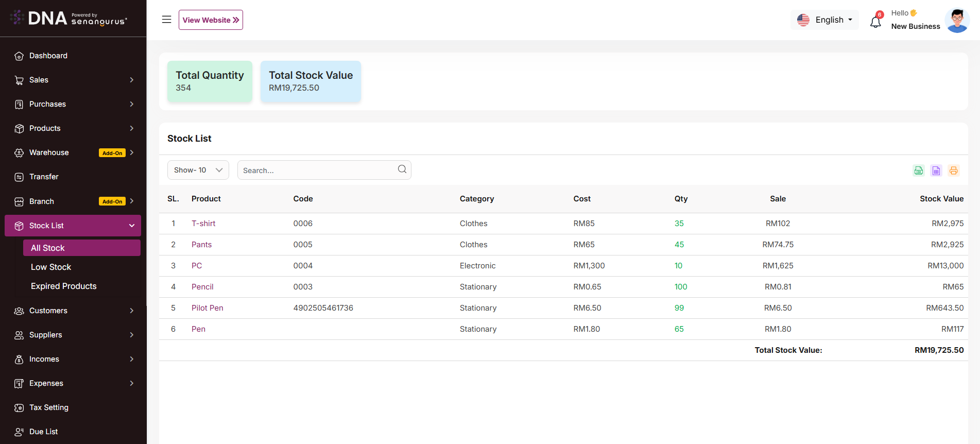Toggle the sidebar hamburger menu
980x444 pixels.
click(x=166, y=20)
